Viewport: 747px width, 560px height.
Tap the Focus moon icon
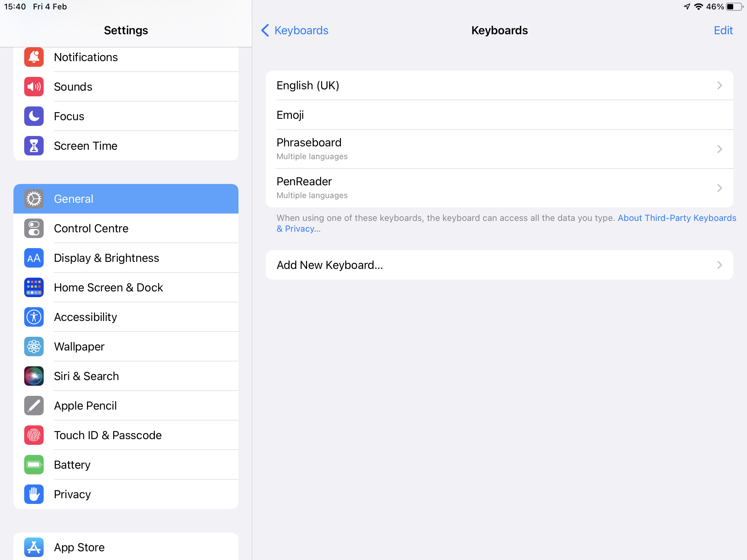coord(34,116)
